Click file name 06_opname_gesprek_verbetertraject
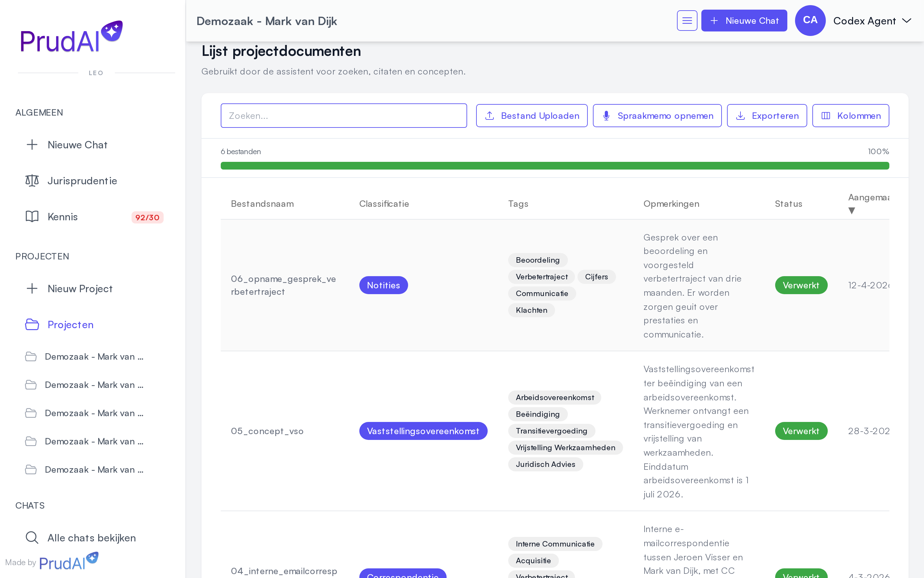This screenshot has height=578, width=924. [x=283, y=285]
